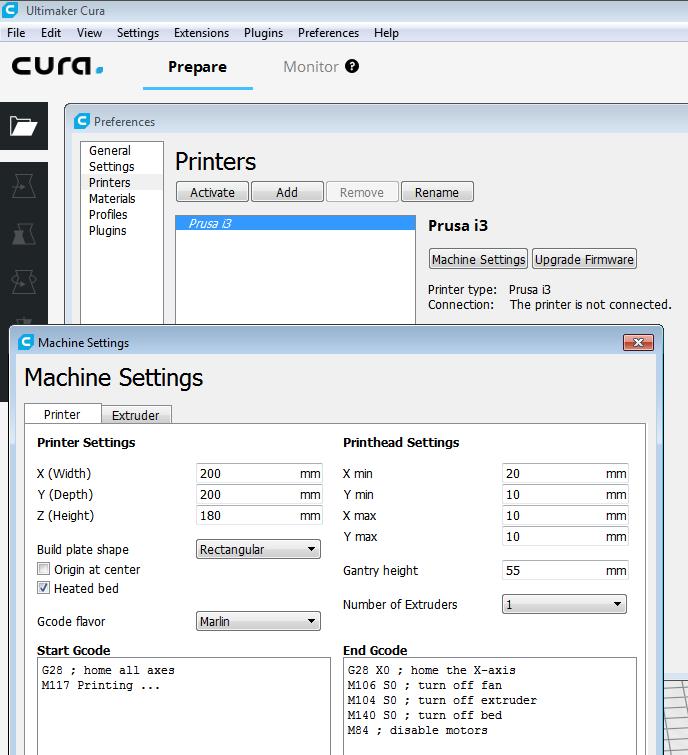This screenshot has height=755, width=688.
Task: Close the Machine Settings dialog
Action: [x=638, y=343]
